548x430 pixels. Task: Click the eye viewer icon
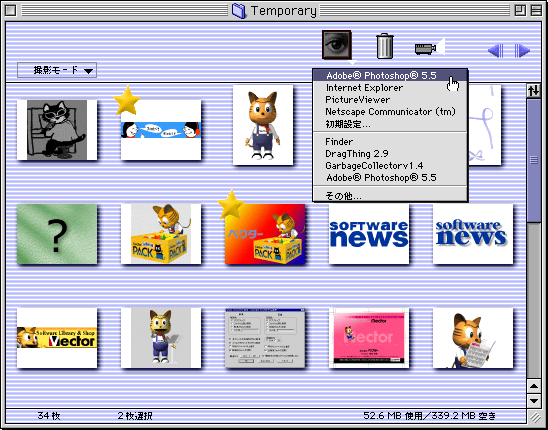click(x=337, y=45)
